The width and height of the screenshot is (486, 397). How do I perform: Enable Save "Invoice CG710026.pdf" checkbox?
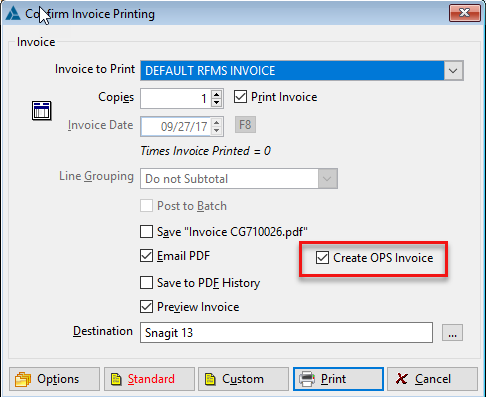[147, 232]
